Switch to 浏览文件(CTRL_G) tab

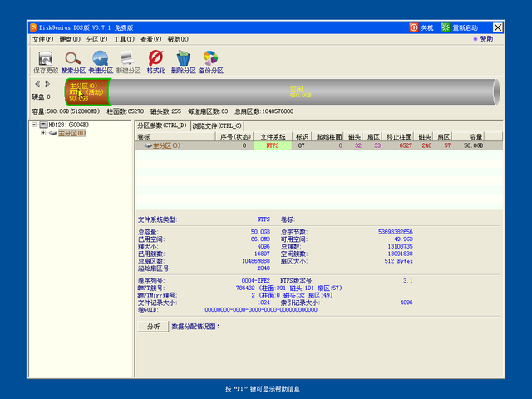[217, 126]
